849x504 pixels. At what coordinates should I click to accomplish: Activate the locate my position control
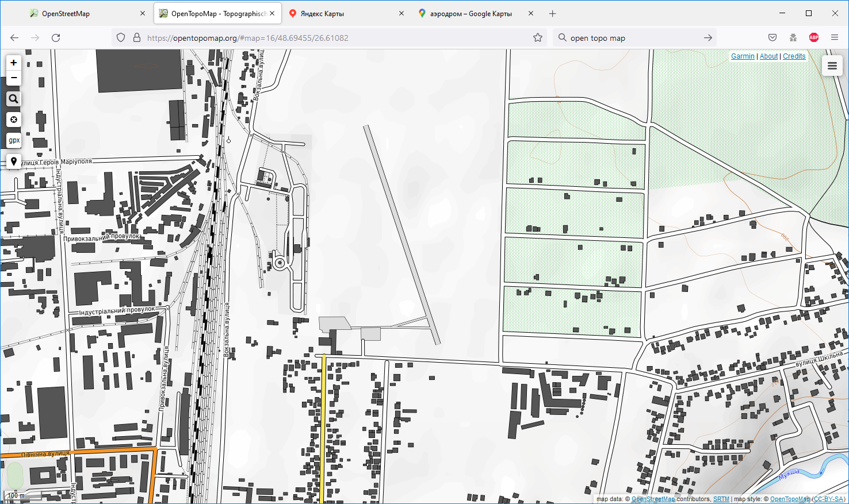[x=14, y=120]
